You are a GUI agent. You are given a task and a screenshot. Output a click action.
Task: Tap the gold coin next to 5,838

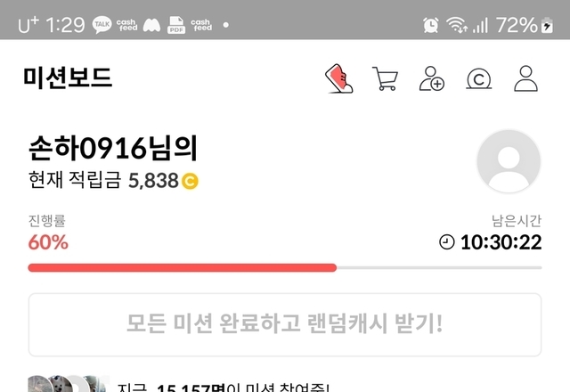[190, 181]
